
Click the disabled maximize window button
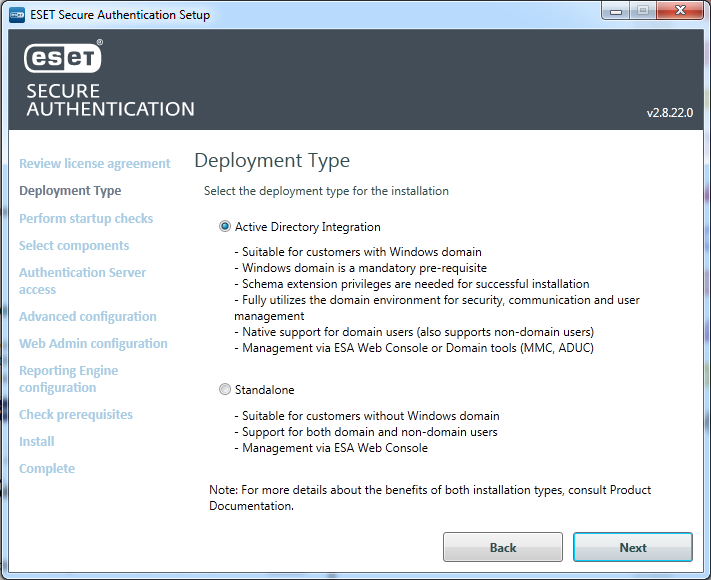[x=643, y=11]
